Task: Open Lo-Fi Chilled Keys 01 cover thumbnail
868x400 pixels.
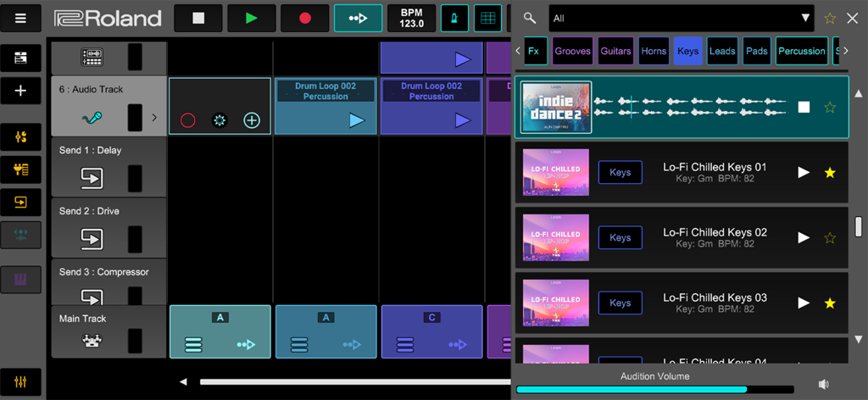Action: 556,173
